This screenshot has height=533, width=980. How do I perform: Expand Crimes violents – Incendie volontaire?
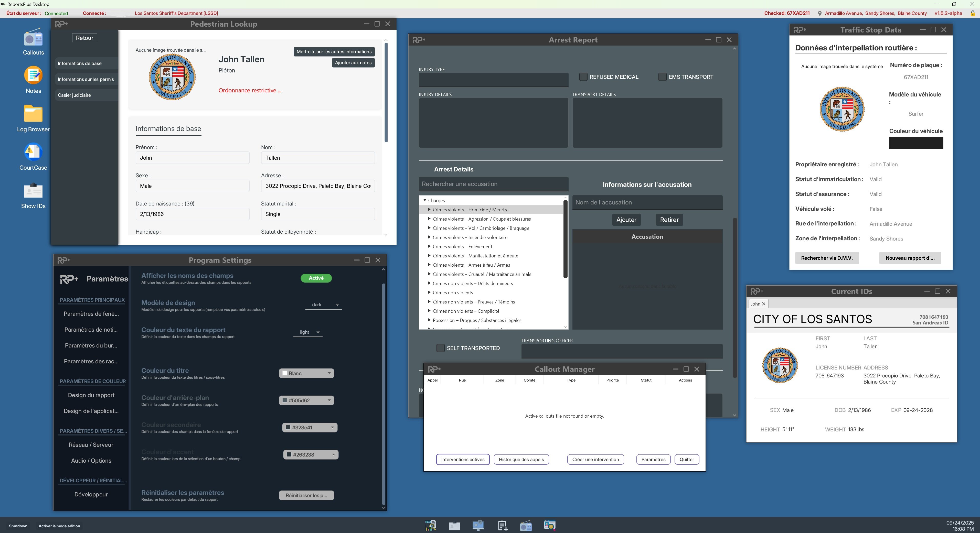430,237
